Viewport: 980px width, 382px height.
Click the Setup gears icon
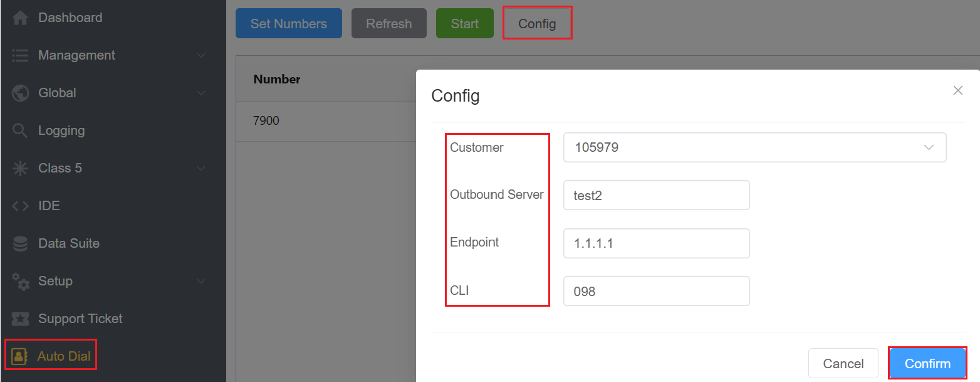pyautogui.click(x=20, y=282)
